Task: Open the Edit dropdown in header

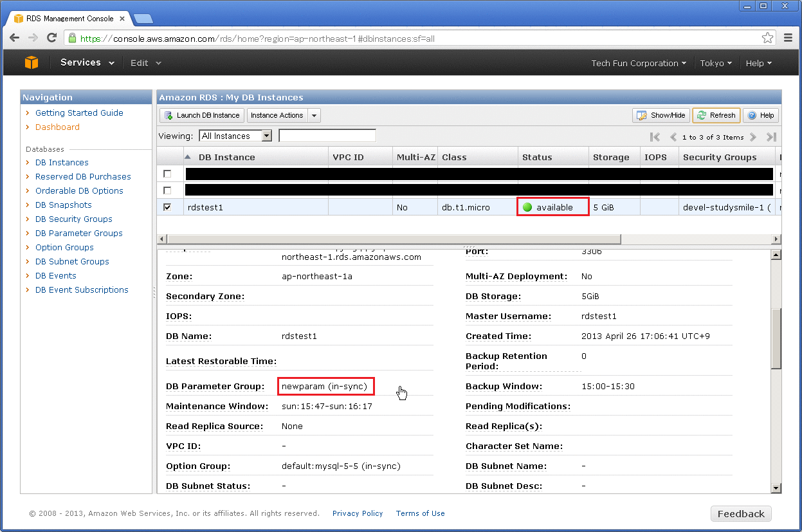Action: tap(146, 63)
